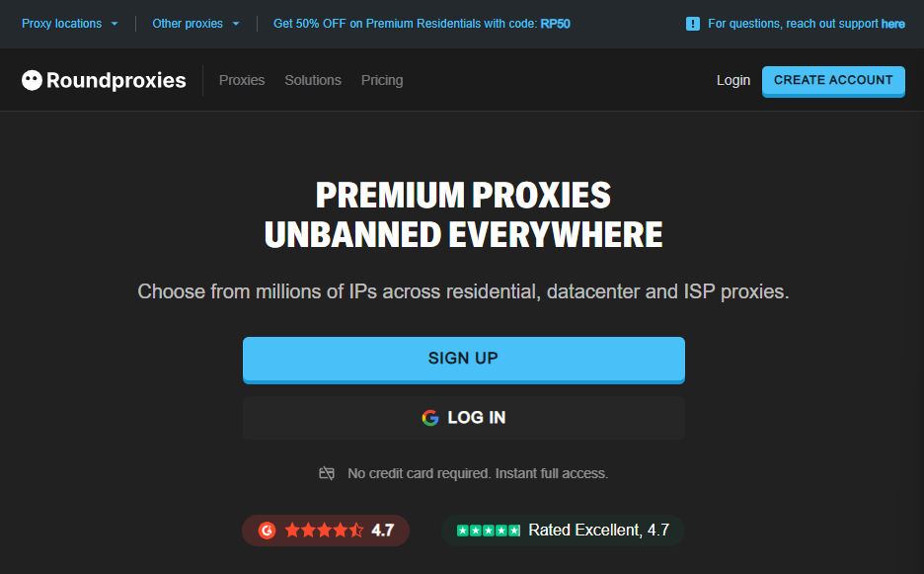Viewport: 924px width, 574px height.
Task: Click the CREATE ACCOUNT button
Action: [x=833, y=82]
